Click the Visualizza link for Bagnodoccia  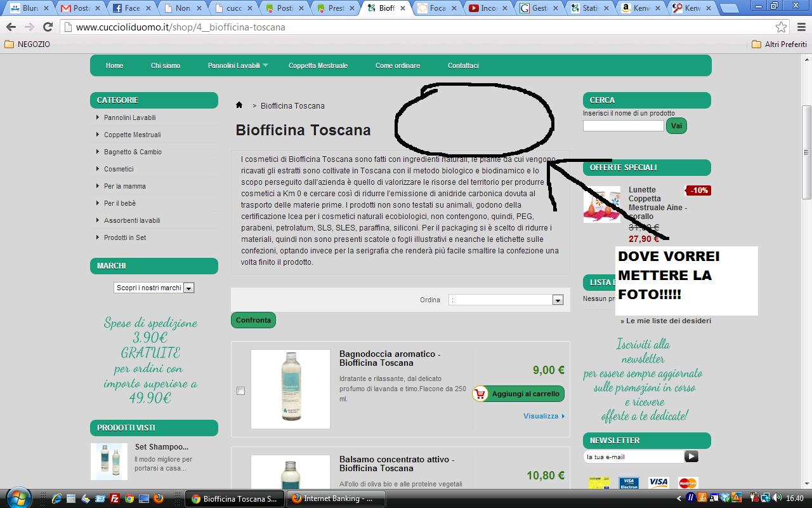(544, 416)
